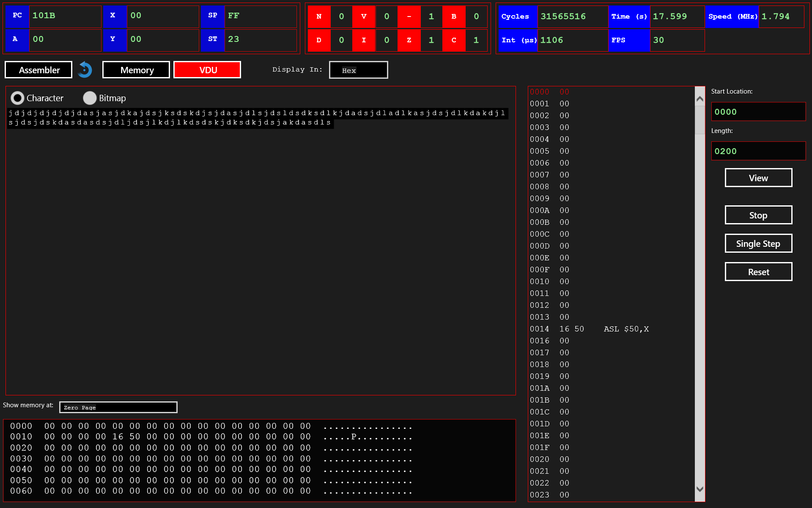Select the Bitmap radio button
The height and width of the screenshot is (508, 812).
tap(90, 98)
